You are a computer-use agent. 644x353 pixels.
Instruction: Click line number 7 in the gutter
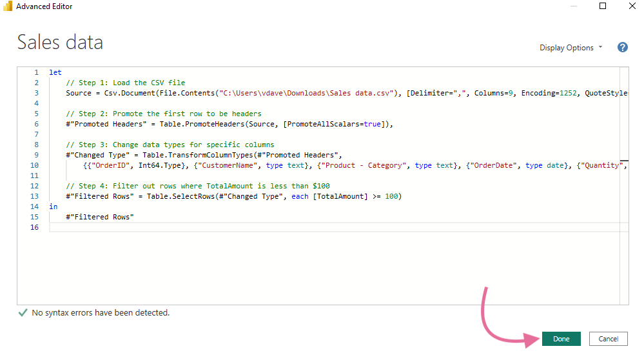37,134
